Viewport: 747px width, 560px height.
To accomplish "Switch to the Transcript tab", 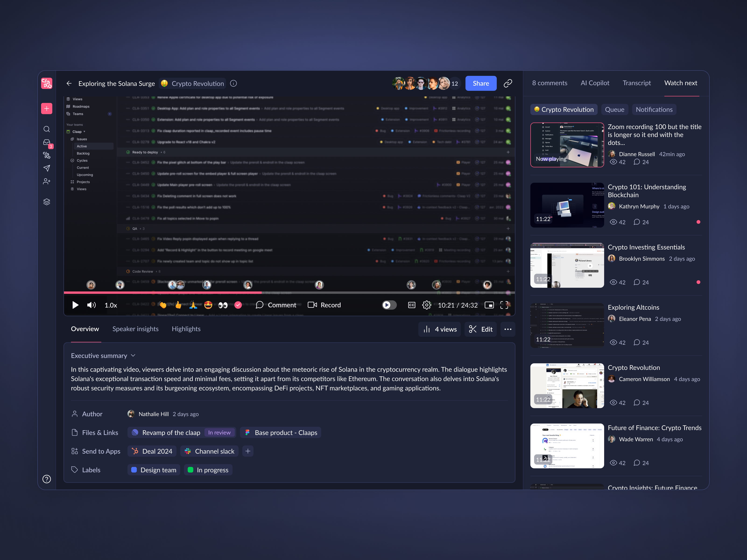I will pos(637,83).
